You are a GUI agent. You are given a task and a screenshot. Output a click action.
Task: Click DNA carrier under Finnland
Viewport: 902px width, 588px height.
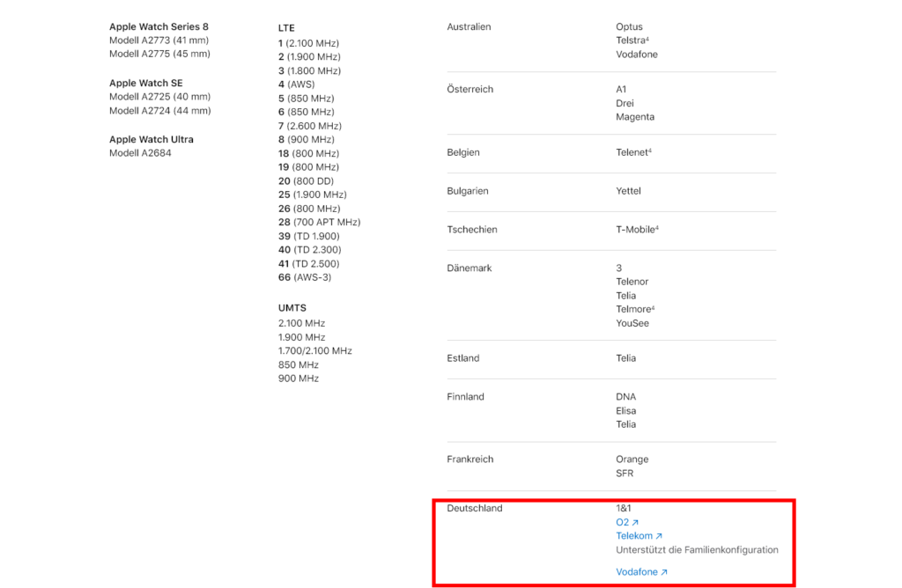tap(626, 397)
